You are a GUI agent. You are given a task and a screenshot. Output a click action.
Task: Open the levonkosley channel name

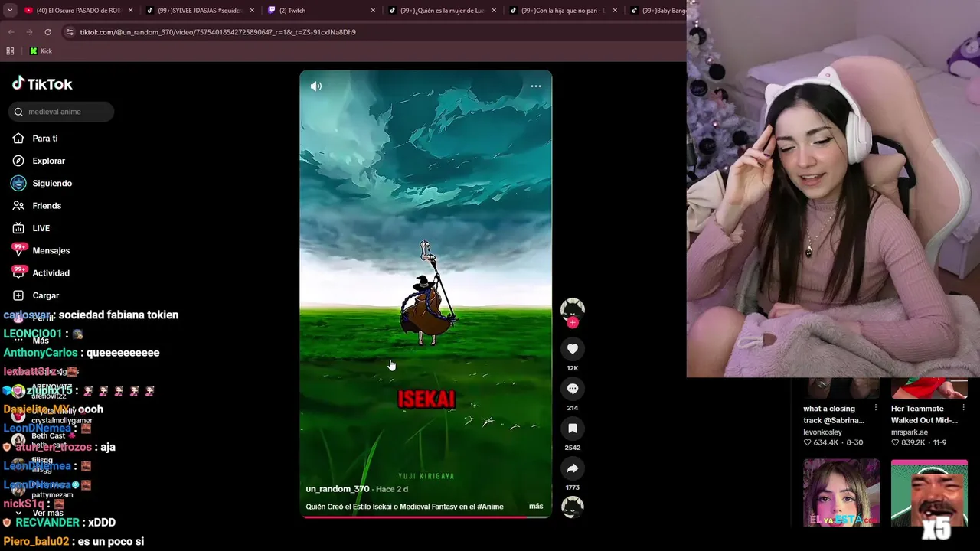tap(822, 432)
